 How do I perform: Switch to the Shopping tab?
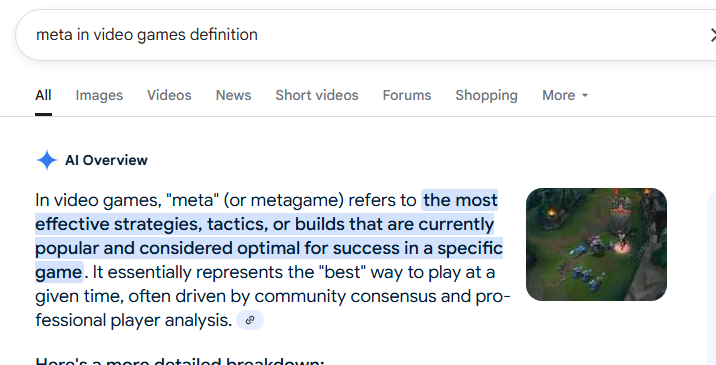click(x=486, y=95)
